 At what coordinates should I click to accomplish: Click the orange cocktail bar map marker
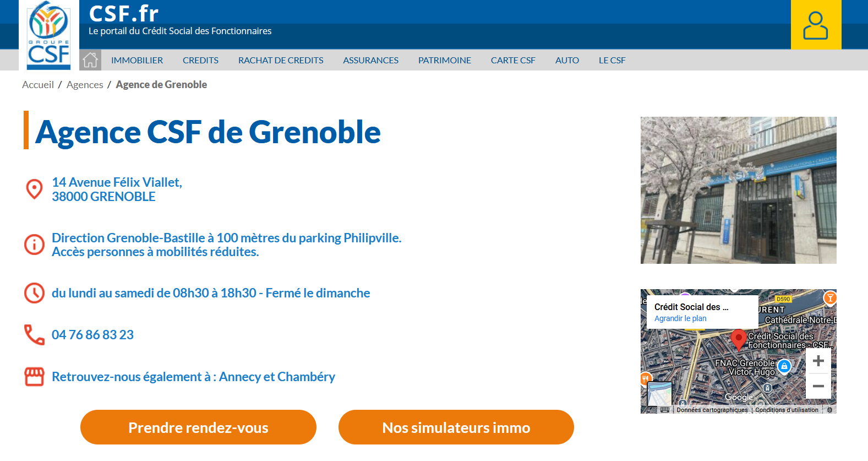[x=829, y=298]
